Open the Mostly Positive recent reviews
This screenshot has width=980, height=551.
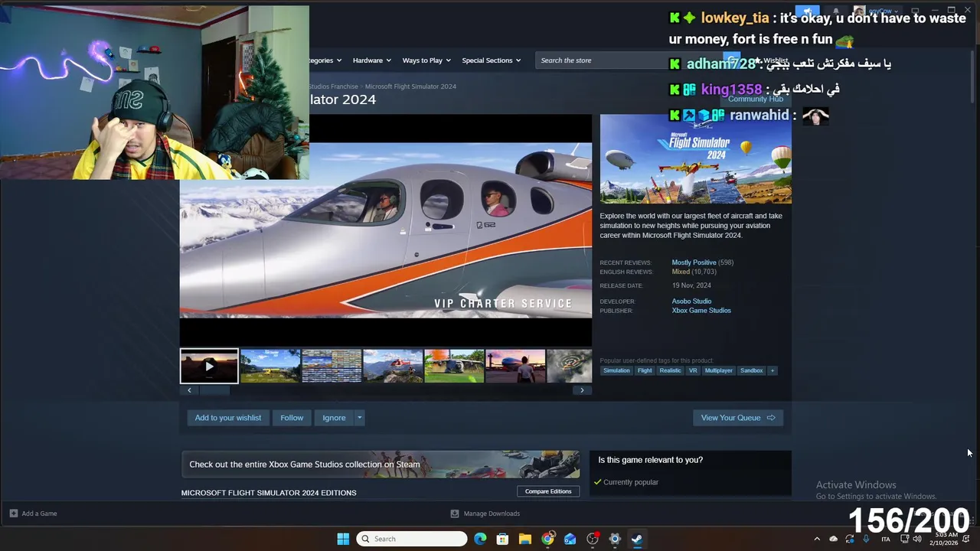pos(694,262)
